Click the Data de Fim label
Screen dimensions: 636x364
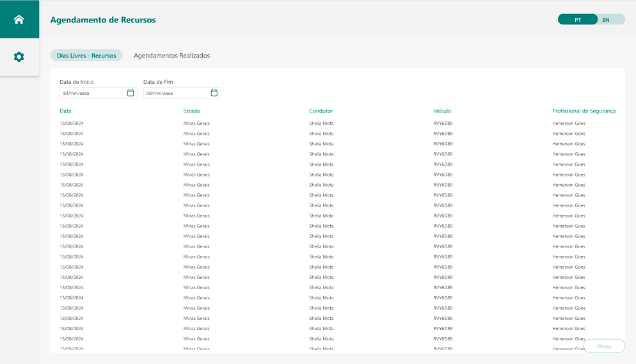[158, 82]
